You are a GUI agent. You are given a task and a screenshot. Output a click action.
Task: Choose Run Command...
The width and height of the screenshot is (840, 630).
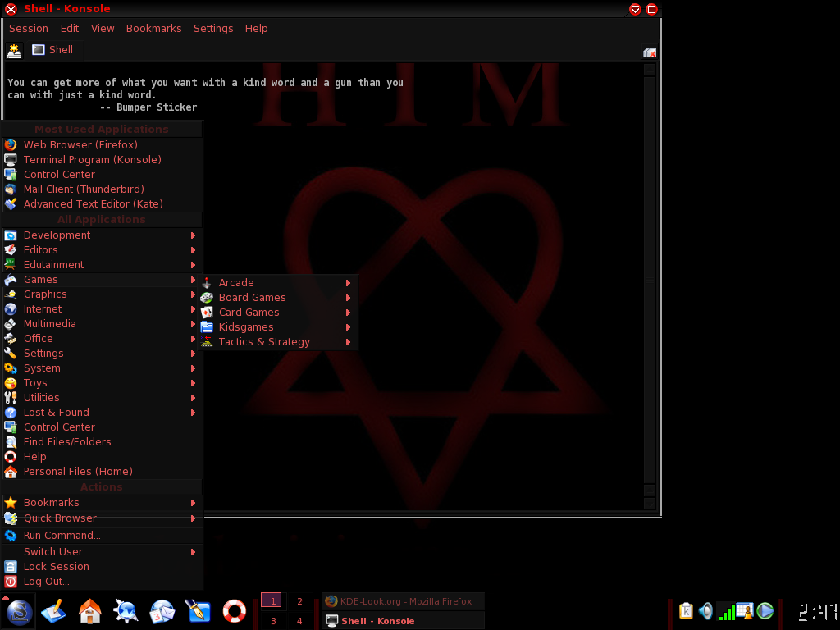pos(102,536)
